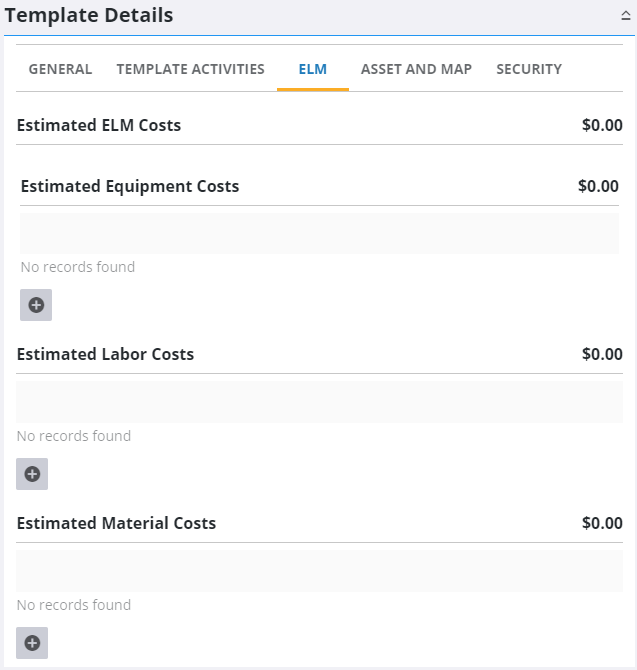The image size is (637, 670).
Task: Click the Template Details panel title
Action: [x=89, y=15]
